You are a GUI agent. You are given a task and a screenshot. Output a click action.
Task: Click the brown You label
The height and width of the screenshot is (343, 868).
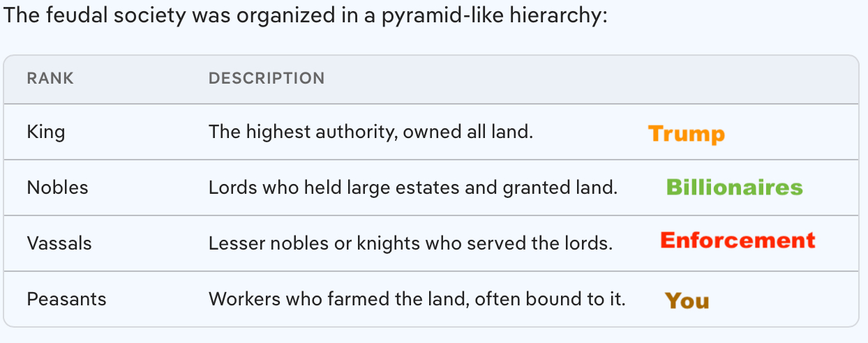(687, 300)
